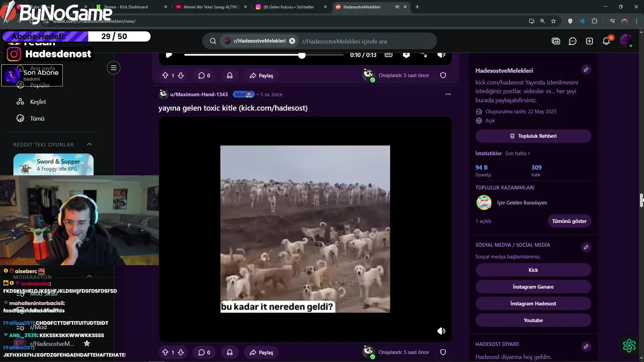The width and height of the screenshot is (644, 362).
Task: Open Reddit chat from the header
Action: [x=573, y=41]
